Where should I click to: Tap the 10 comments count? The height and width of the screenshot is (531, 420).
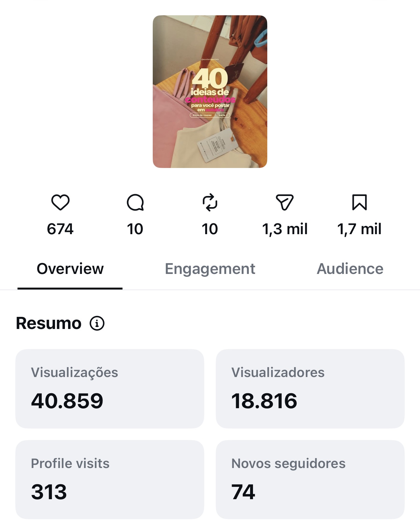[x=135, y=229]
